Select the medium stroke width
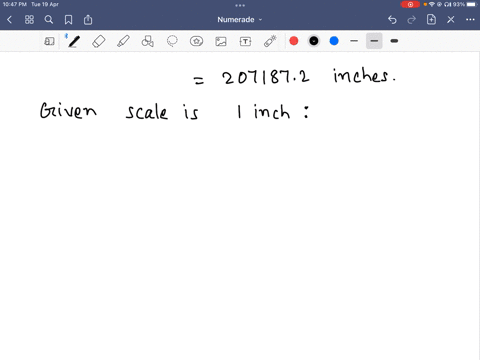Image resolution: width=480 pixels, height=360 pixels. 374,41
